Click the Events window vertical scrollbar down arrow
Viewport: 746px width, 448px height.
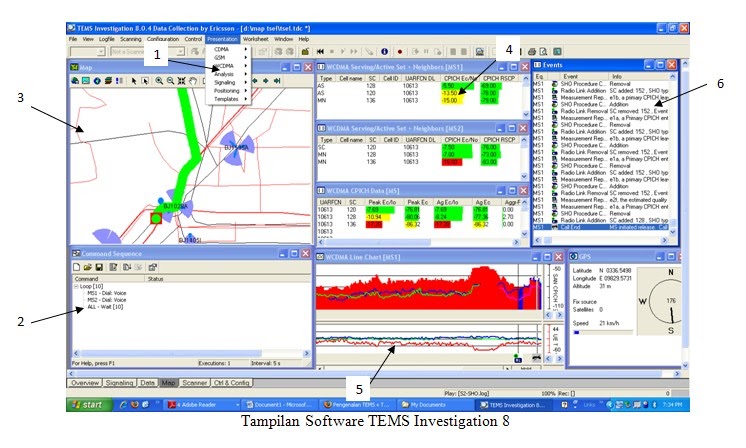673,233
